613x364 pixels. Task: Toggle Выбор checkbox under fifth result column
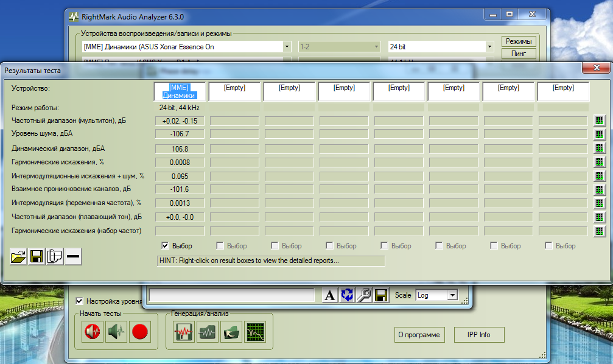coord(384,245)
